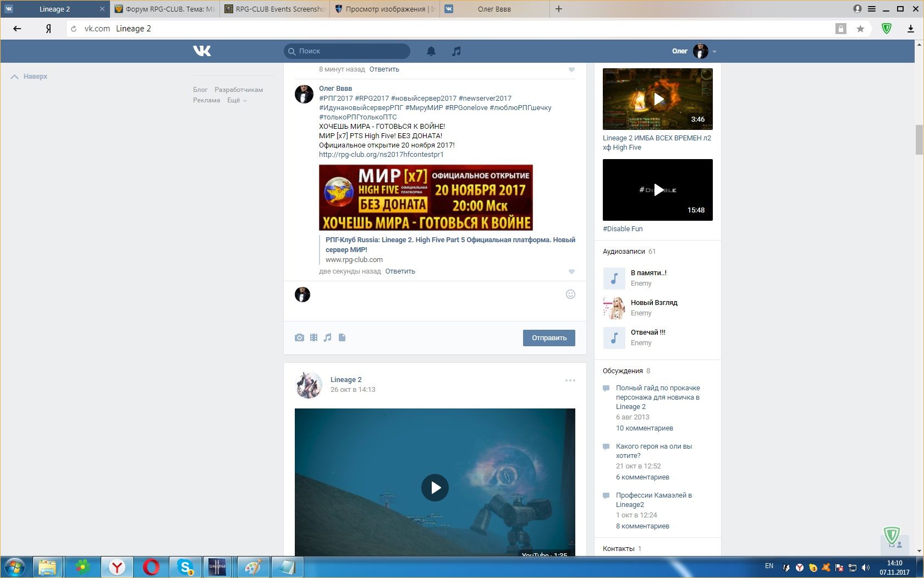The width and height of the screenshot is (924, 578).
Task: Open hashtag #РПГ2017 in the comment
Action: (336, 99)
